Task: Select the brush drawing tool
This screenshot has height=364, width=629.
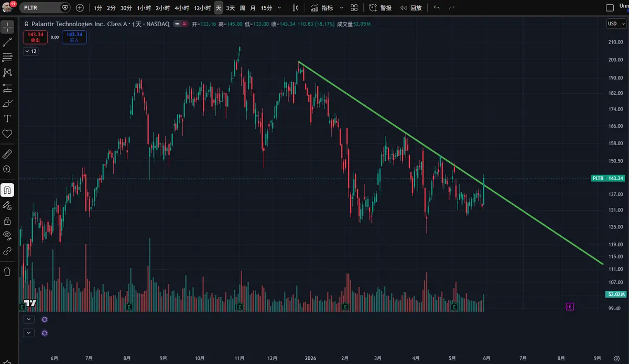Action: click(7, 103)
